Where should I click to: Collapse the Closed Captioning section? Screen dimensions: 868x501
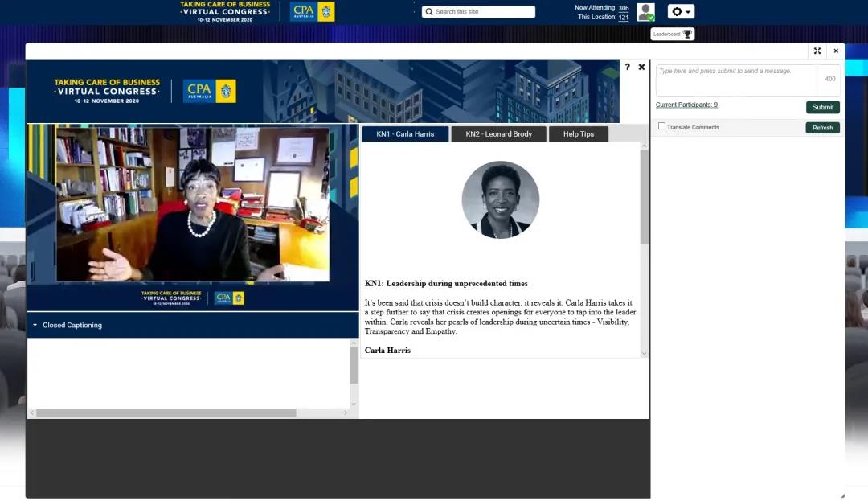35,326
